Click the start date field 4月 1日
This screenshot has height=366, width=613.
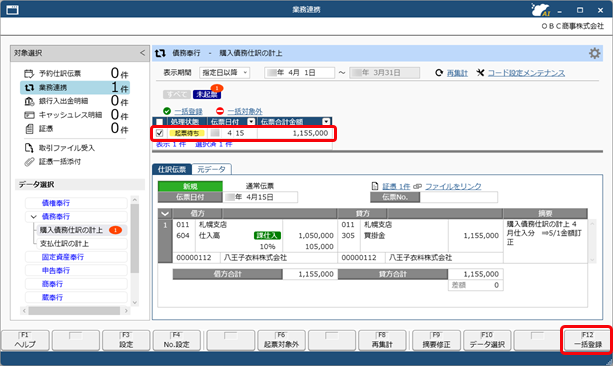[x=299, y=73]
